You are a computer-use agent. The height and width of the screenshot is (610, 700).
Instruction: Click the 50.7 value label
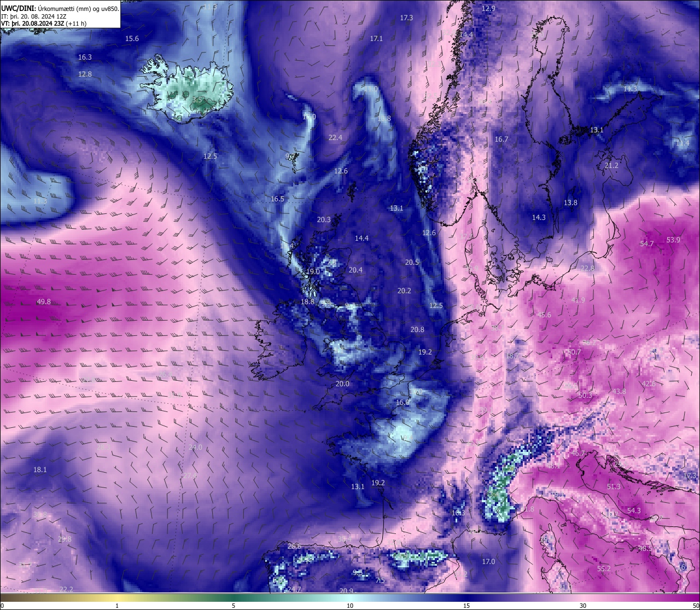(x=574, y=352)
